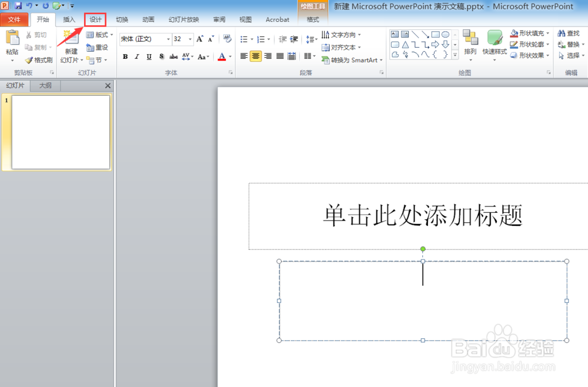Toggle italic formatting
Screen dimensions: 588x387
pos(137,56)
